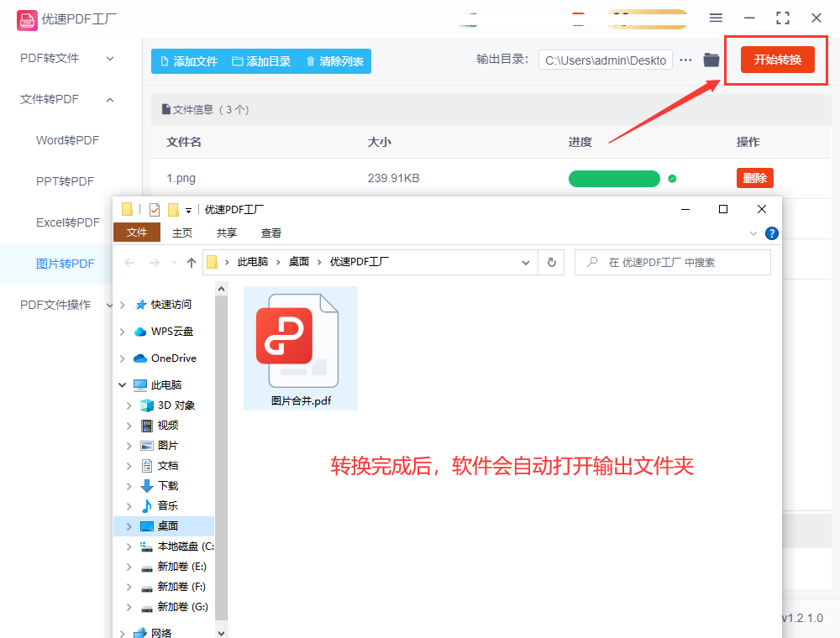Click Explorer properties quick access icon

click(x=155, y=209)
